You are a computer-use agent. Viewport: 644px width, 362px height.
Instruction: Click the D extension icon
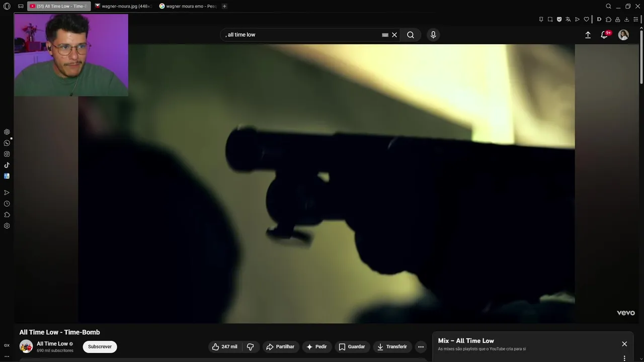point(599,19)
